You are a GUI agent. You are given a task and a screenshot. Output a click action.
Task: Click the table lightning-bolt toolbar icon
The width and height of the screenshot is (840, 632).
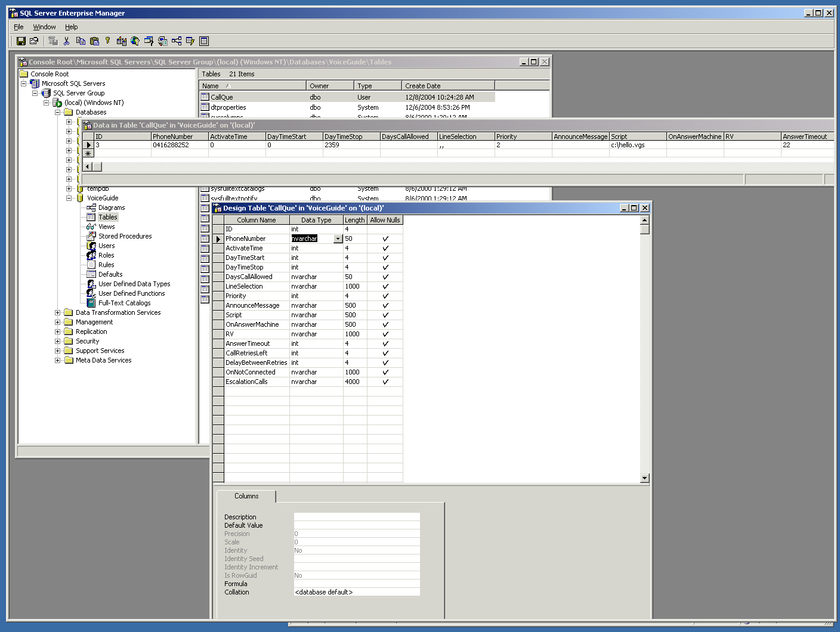click(x=190, y=41)
